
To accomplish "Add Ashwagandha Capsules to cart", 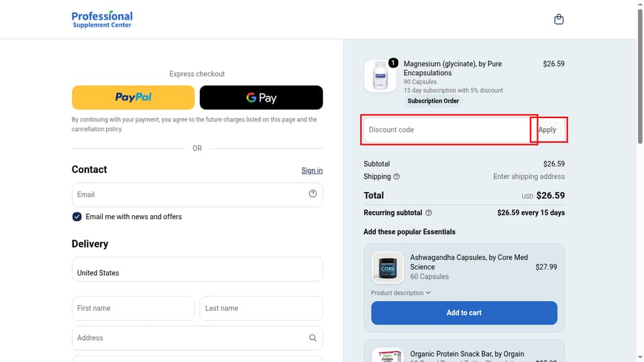I will pyautogui.click(x=464, y=313).
